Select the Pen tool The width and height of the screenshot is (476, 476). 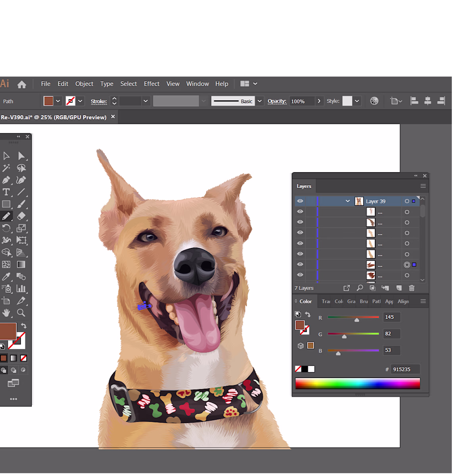click(x=6, y=180)
